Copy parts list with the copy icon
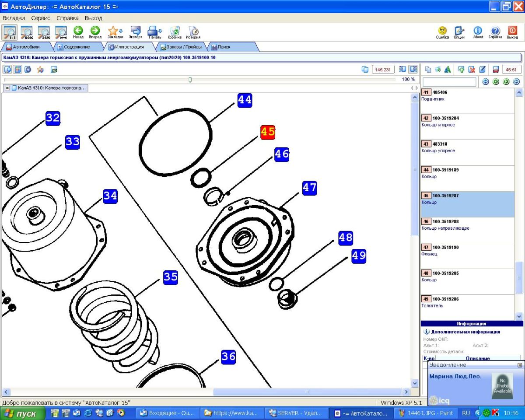The image size is (525, 420). (428, 69)
